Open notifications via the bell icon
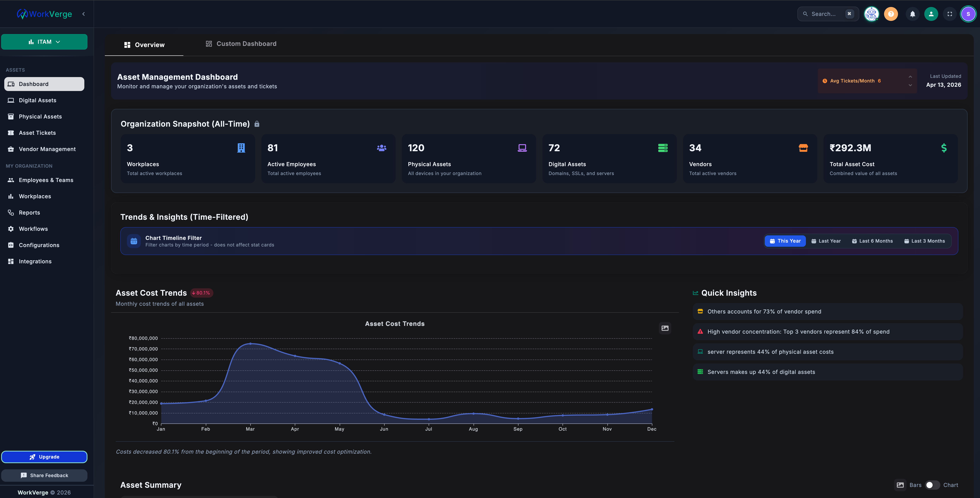The image size is (980, 498). click(x=912, y=14)
